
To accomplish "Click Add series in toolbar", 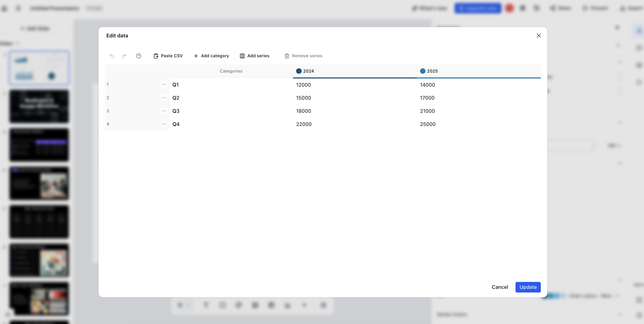I will (x=254, y=56).
